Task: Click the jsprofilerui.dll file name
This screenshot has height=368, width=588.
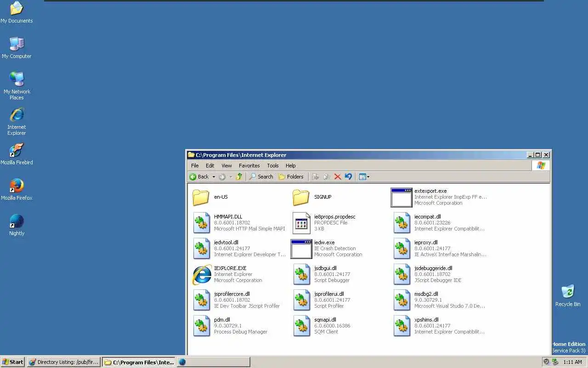Action: 329,294
